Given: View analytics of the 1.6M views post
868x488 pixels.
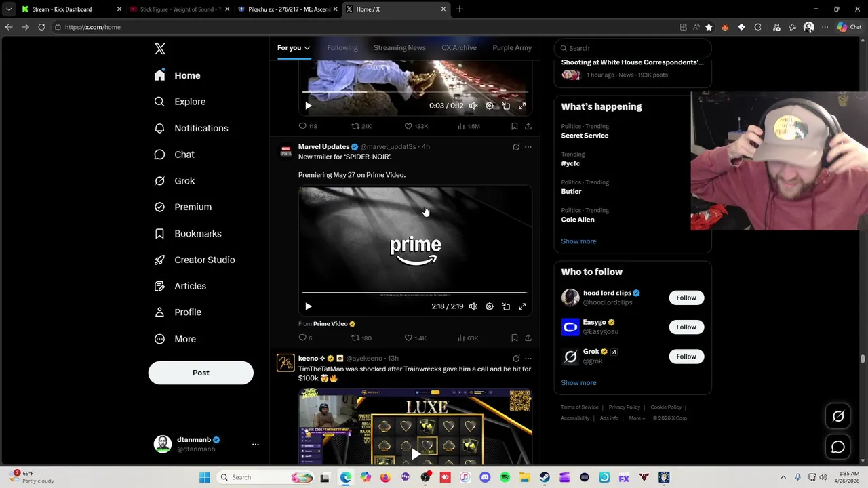Looking at the screenshot, I should (x=469, y=126).
